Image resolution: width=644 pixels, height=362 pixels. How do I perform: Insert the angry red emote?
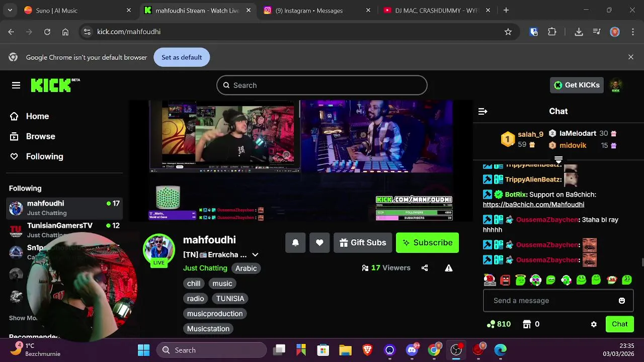(x=505, y=280)
